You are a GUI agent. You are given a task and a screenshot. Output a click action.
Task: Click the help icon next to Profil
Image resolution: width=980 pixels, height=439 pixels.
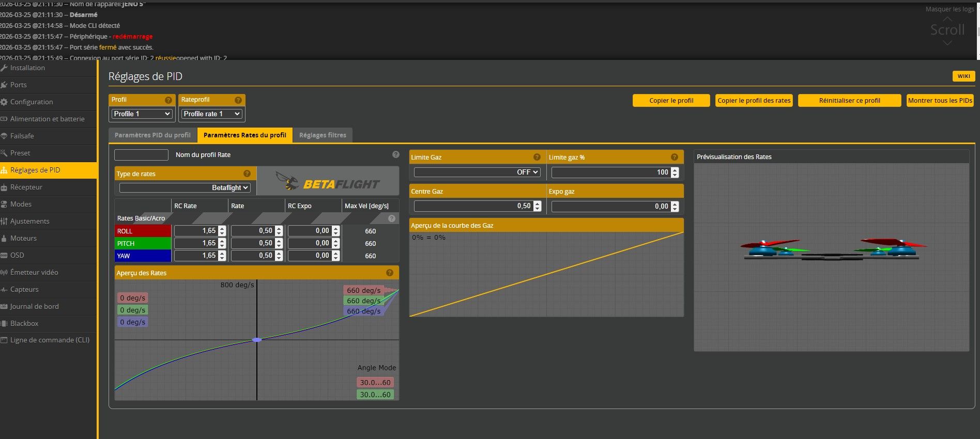[x=168, y=100]
